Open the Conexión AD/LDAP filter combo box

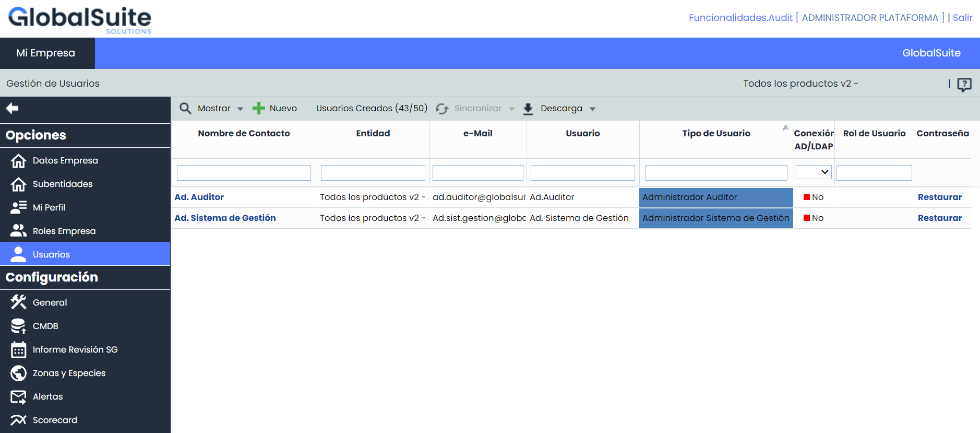pyautogui.click(x=813, y=172)
